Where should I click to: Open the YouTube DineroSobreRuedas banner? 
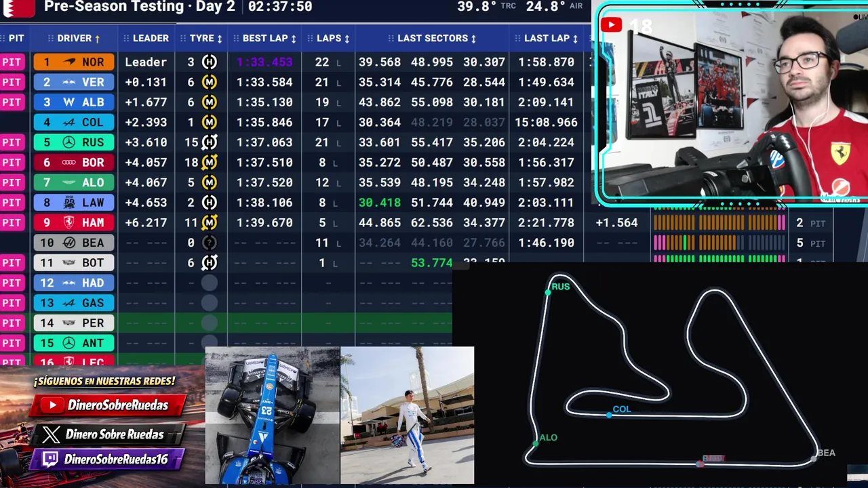[108, 405]
